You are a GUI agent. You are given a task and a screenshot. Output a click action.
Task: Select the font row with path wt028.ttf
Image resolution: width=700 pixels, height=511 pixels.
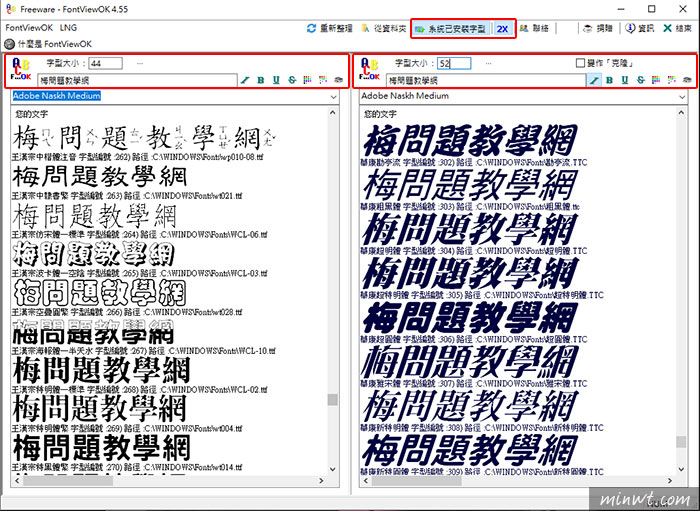127,298
